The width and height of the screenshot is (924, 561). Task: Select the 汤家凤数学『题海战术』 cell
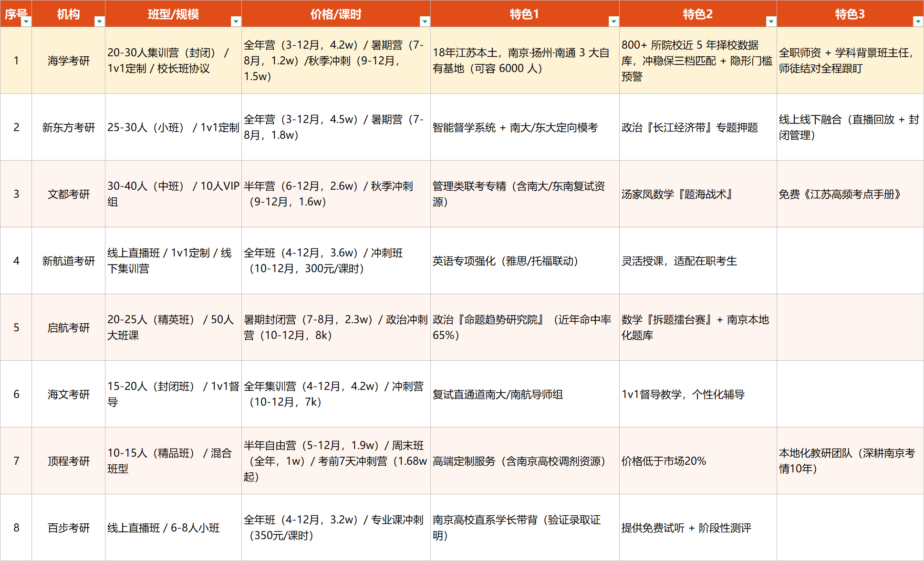[x=698, y=194]
